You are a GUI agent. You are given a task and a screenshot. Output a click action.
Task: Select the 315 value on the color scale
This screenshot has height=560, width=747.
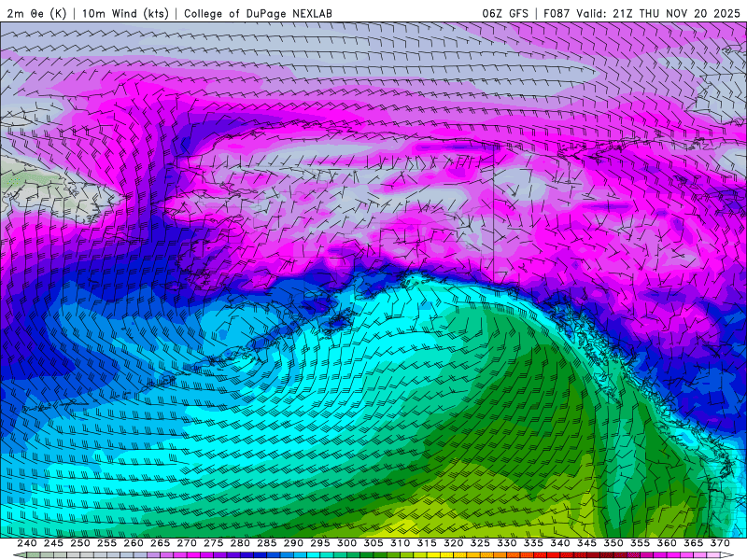point(427,543)
